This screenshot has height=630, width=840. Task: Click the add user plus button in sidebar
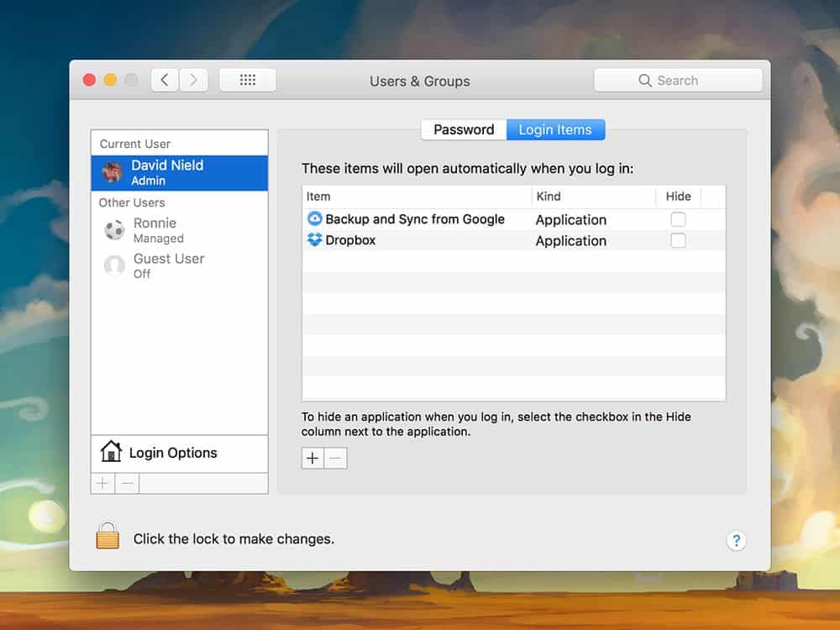[x=102, y=484]
